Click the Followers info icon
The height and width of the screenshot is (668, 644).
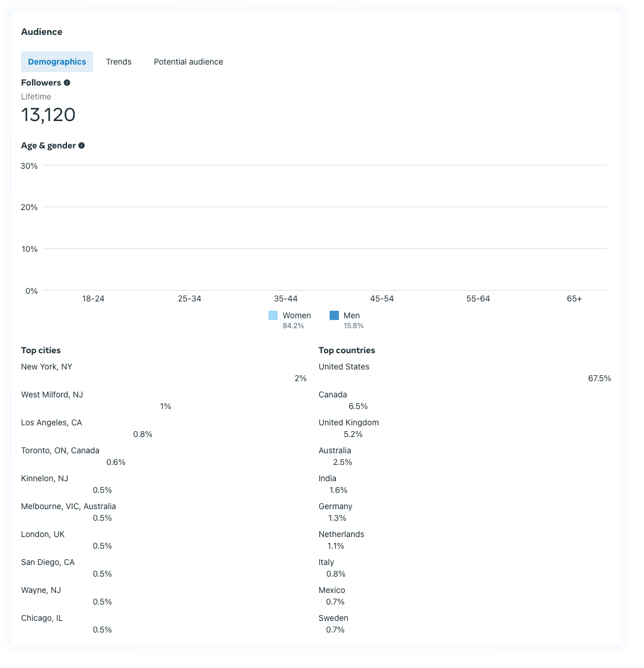pyautogui.click(x=68, y=84)
